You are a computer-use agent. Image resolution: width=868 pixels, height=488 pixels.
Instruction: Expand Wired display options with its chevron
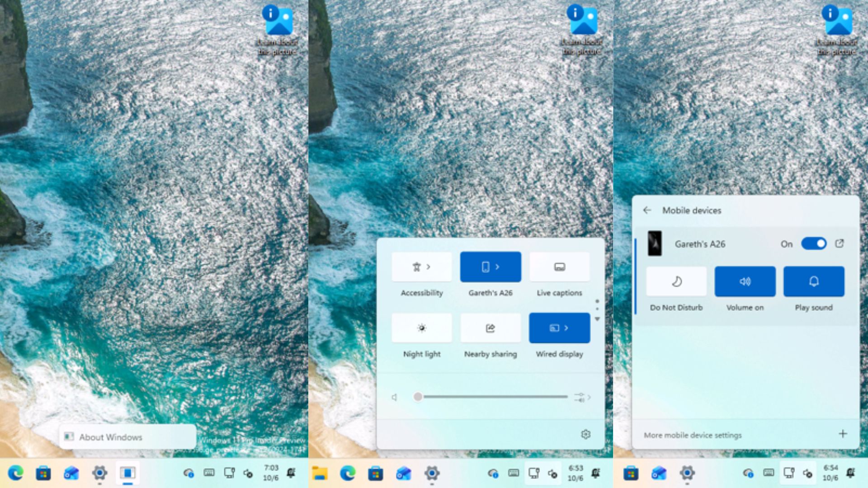pos(566,328)
